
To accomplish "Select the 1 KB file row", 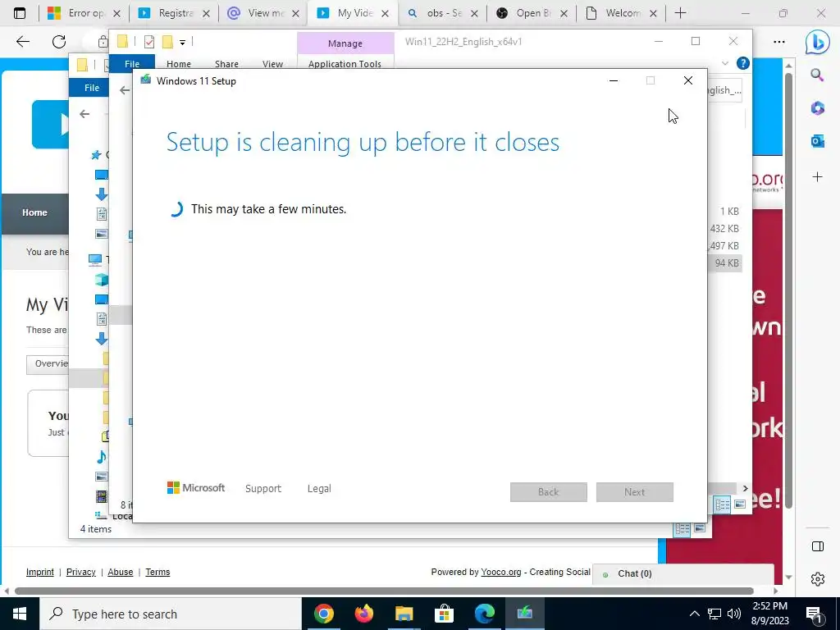I will click(725, 212).
